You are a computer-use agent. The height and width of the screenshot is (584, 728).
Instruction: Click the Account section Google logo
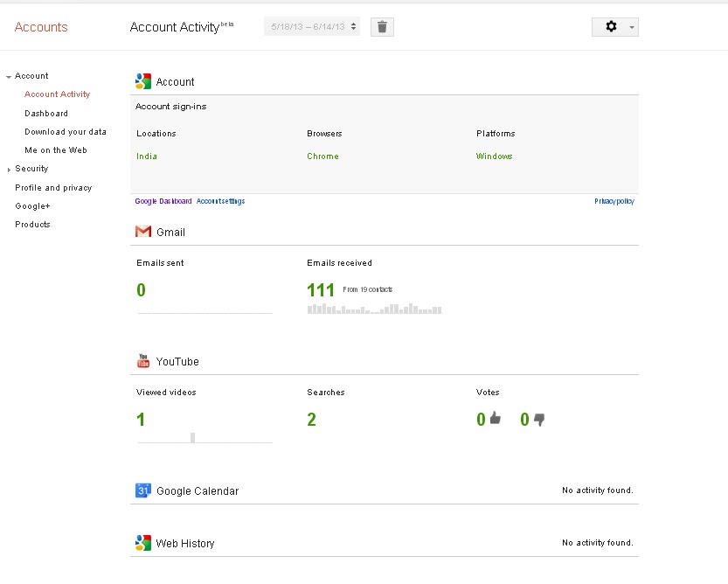[142, 80]
